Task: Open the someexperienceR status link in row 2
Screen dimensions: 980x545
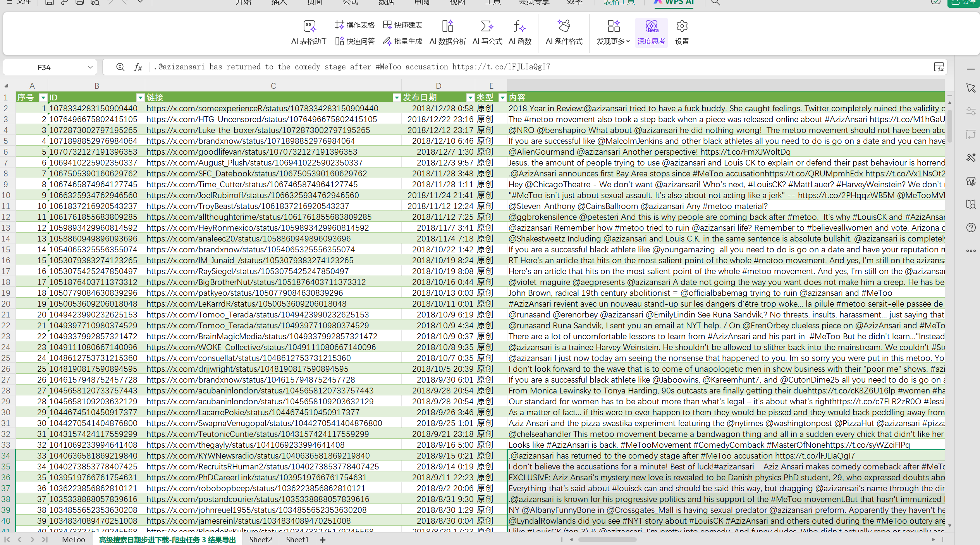Action: click(262, 109)
